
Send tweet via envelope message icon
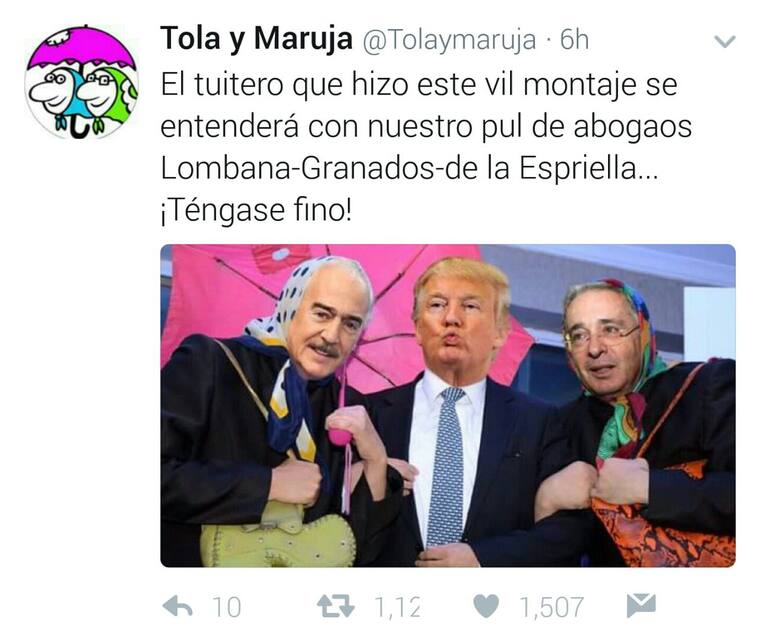coord(641,605)
